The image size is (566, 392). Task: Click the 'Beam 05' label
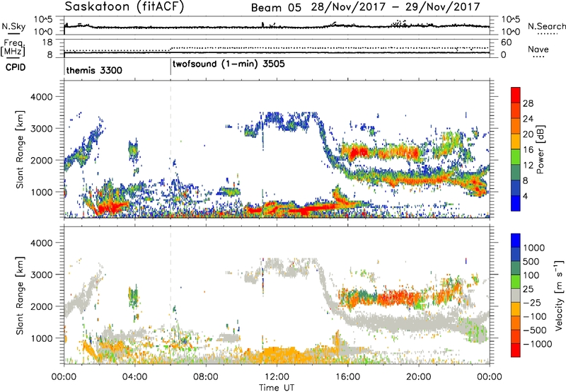pyautogui.click(x=276, y=8)
